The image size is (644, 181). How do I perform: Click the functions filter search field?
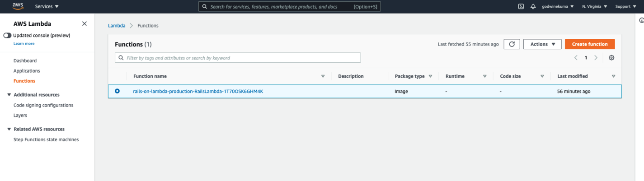pos(238,58)
